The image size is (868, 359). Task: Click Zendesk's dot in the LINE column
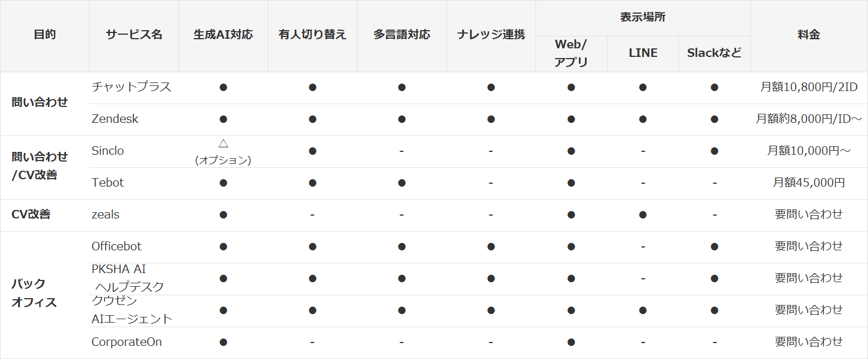point(643,119)
